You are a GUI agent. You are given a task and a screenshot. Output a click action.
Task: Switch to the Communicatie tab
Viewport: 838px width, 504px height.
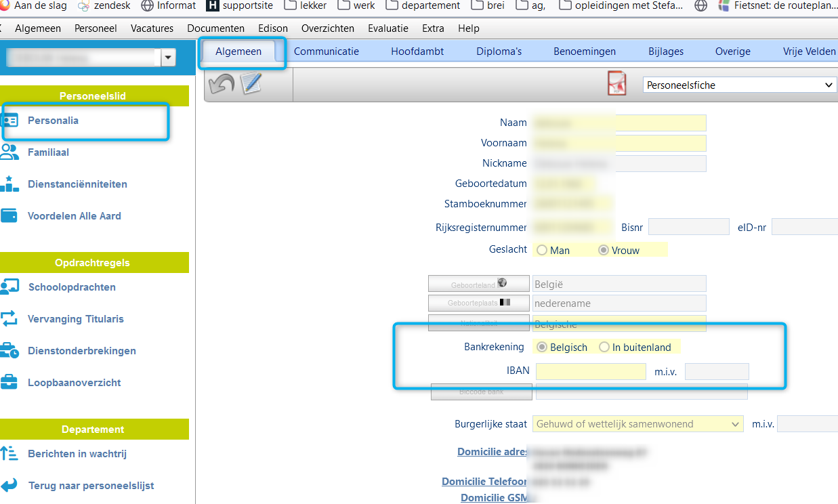327,51
